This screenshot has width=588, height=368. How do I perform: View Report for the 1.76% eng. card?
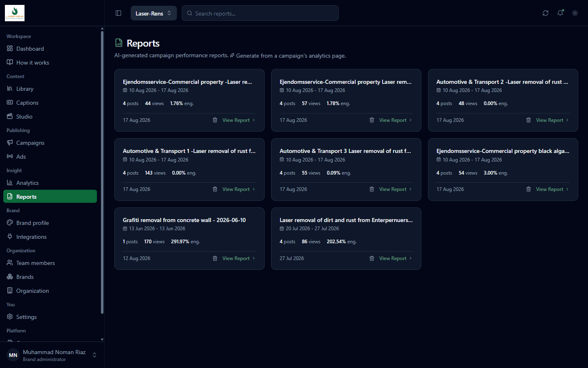pos(238,120)
